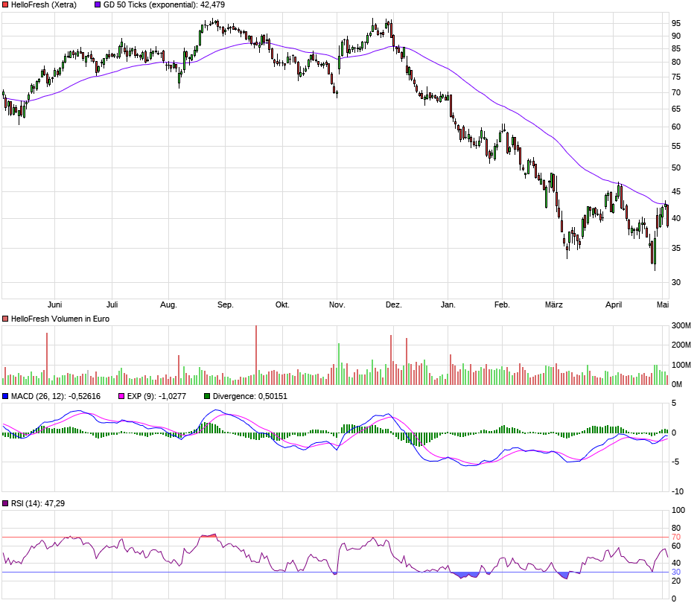700x606 pixels.
Task: Click the -5 MACD axis label
Action: click(x=676, y=462)
